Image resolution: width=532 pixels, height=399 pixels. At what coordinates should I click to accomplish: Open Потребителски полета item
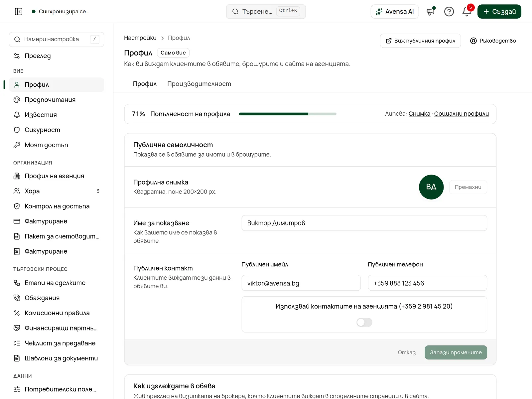point(57,389)
